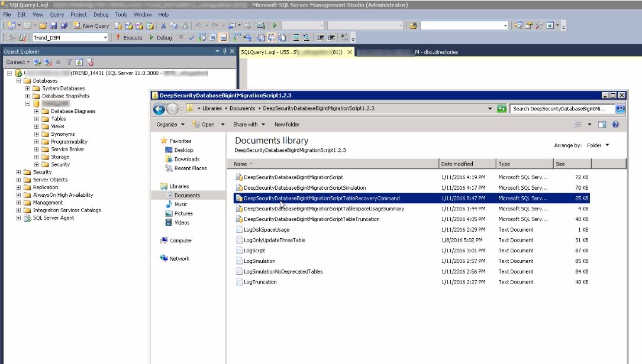Open Explorer help question mark icon
This screenshot has width=642, height=364.
[615, 125]
